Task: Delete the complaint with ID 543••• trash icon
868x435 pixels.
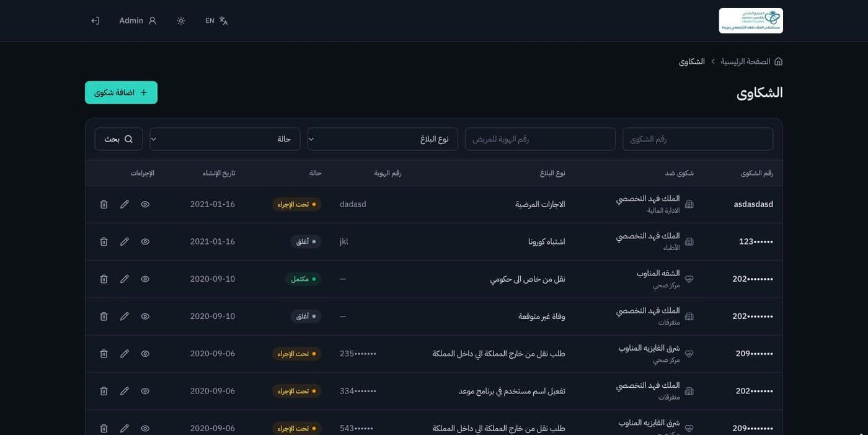Action: pos(104,428)
